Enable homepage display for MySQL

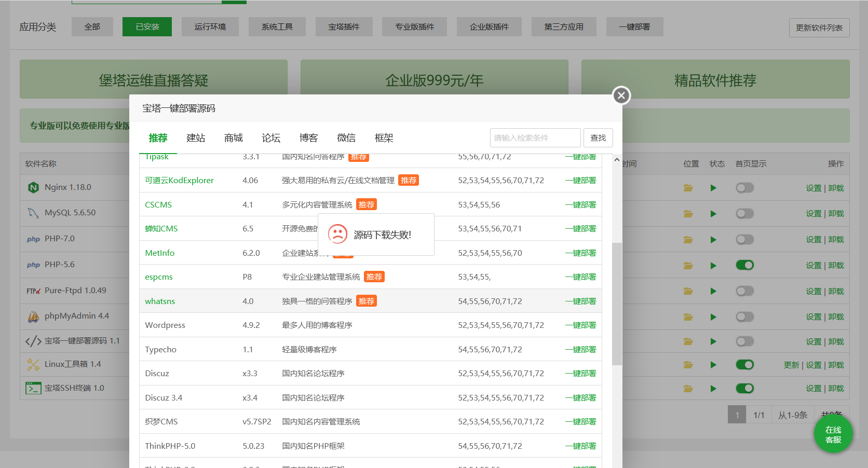(x=745, y=213)
